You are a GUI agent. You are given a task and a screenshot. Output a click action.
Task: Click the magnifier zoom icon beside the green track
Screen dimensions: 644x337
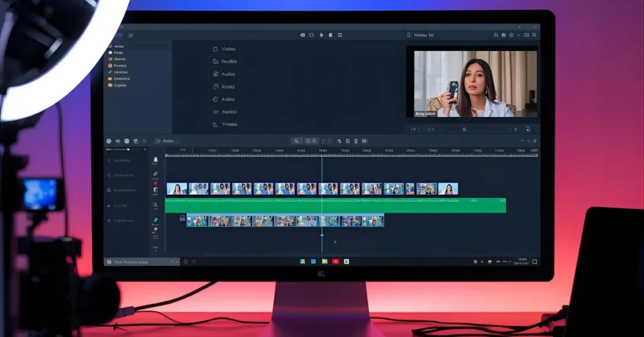tap(155, 205)
